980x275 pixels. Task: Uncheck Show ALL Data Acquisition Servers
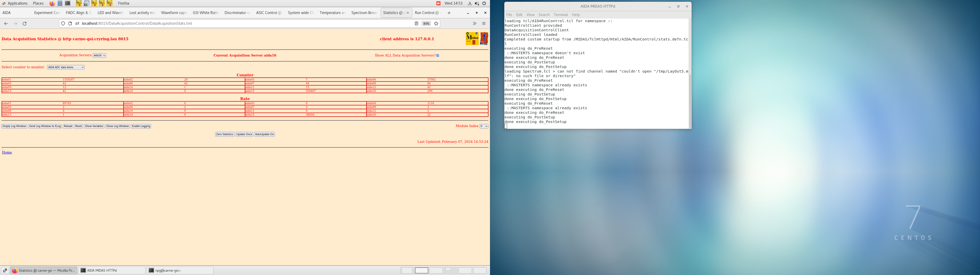[437, 56]
